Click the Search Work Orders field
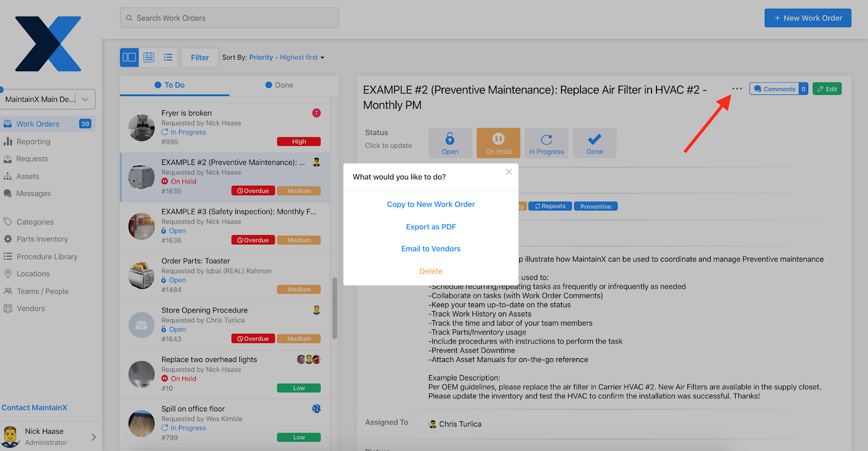This screenshot has height=451, width=868. click(229, 18)
